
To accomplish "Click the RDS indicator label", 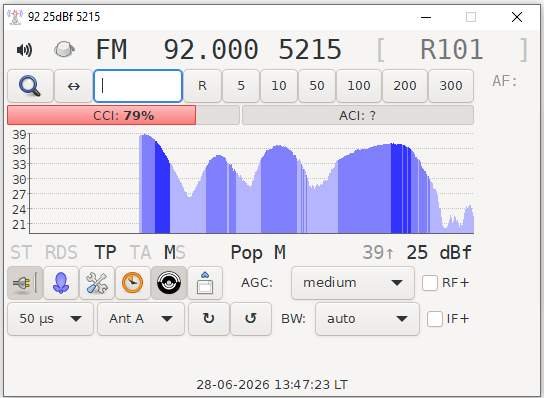I will click(61, 252).
